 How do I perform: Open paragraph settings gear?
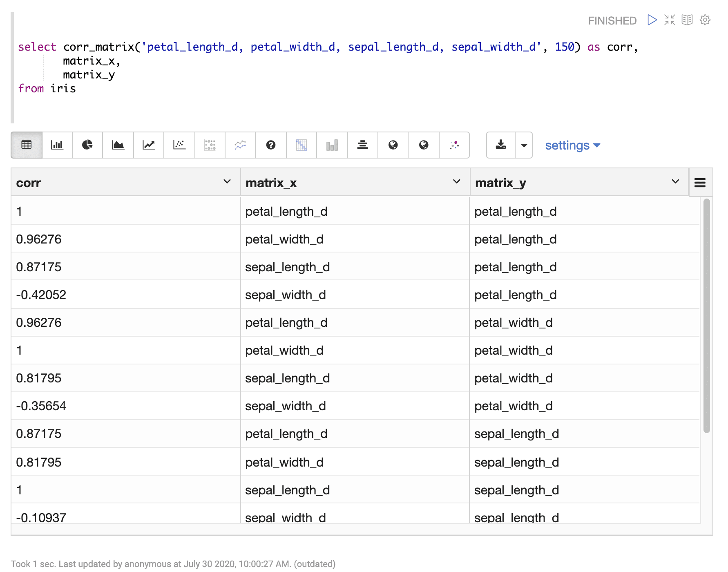(705, 20)
